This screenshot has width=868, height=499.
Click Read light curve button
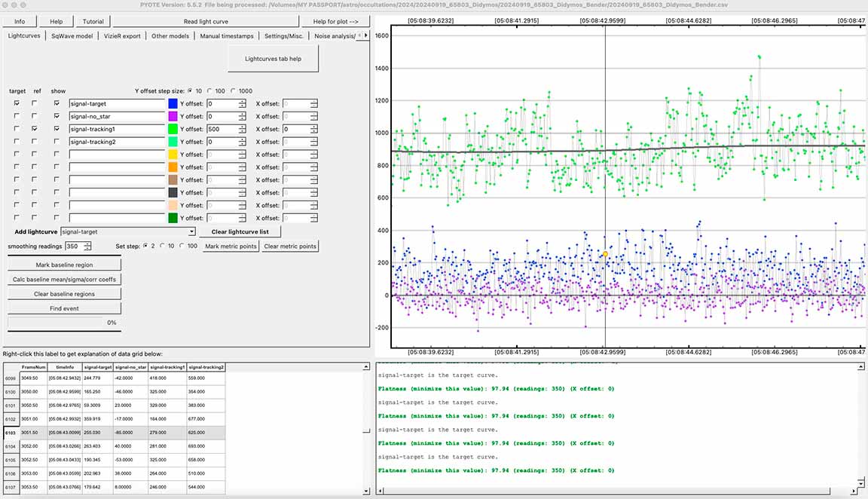pos(206,22)
